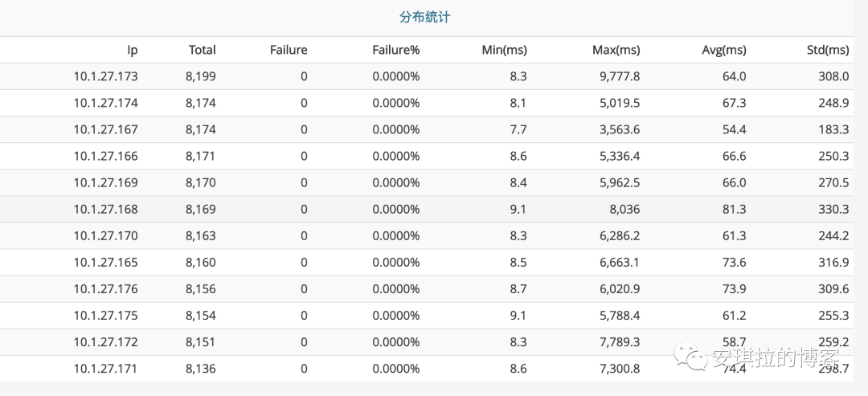The width and height of the screenshot is (868, 396).
Task: Click the 81.3 average value cell
Action: pyautogui.click(x=734, y=209)
